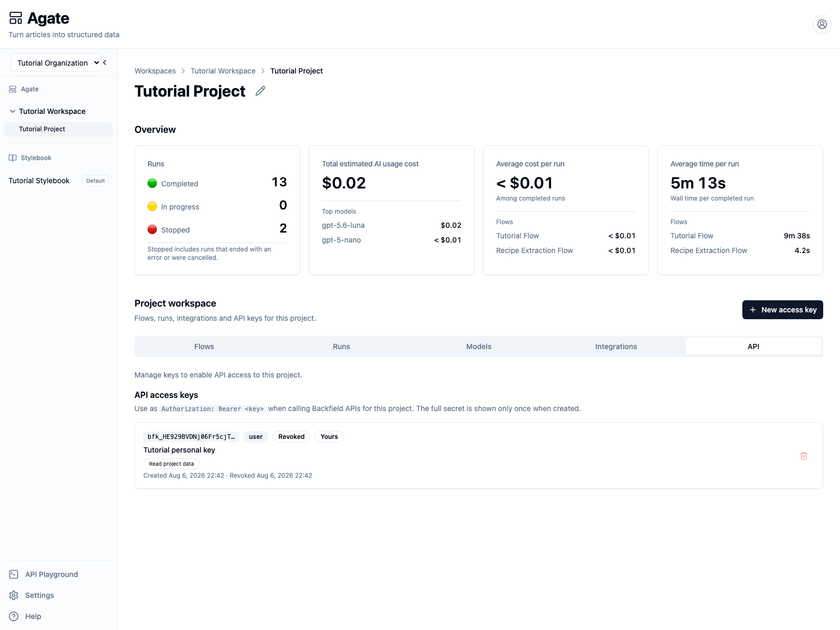
Task: Click the gpt-5.6-luna model row
Action: tap(392, 225)
